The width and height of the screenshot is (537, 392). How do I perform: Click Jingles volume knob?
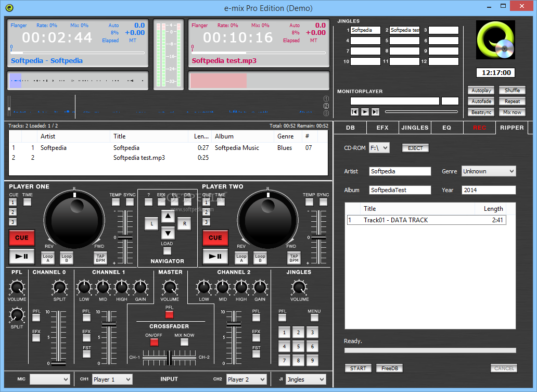pos(299,287)
